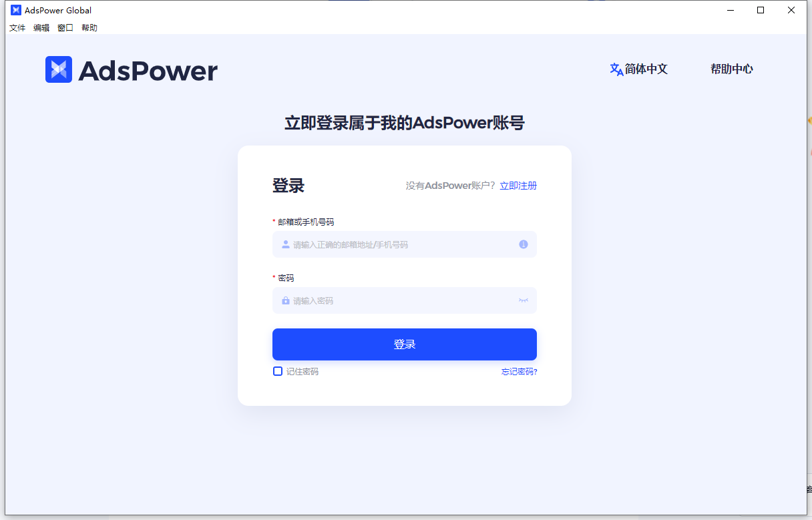Check the 记住密码 remember password checkbox
The image size is (812, 520).
(x=278, y=371)
